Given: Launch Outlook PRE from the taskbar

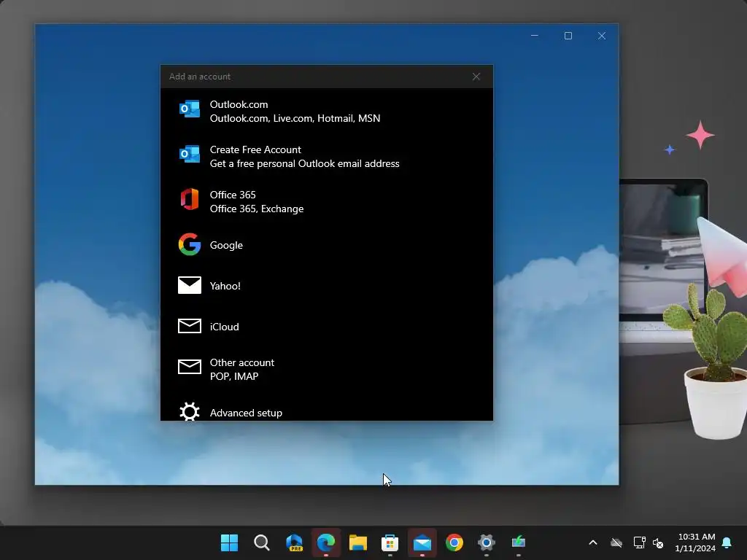Looking at the screenshot, I should point(294,542).
